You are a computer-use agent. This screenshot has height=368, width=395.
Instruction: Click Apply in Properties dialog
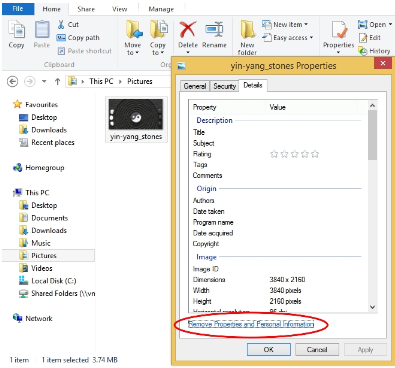365,350
